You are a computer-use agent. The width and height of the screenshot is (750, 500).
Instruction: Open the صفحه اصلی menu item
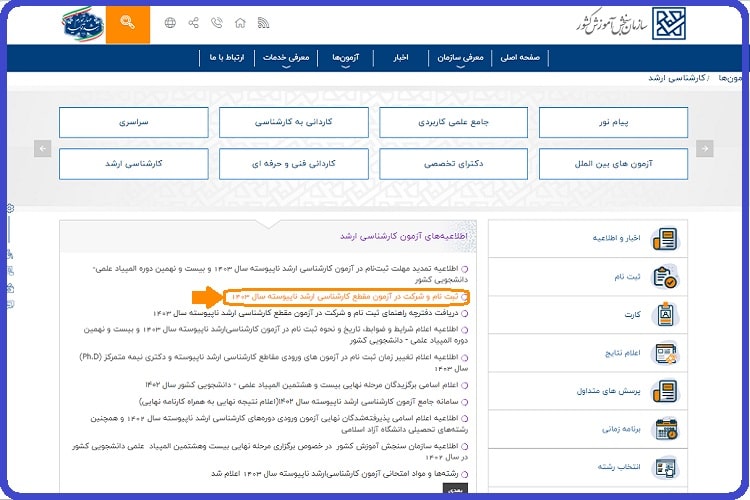tap(520, 58)
